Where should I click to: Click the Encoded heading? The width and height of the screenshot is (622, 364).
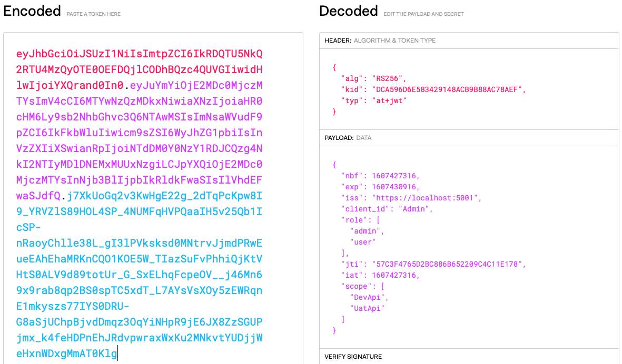point(32,11)
